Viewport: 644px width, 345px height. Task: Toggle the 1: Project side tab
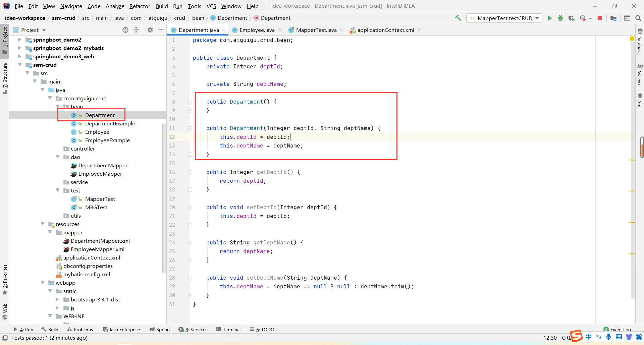click(x=5, y=41)
